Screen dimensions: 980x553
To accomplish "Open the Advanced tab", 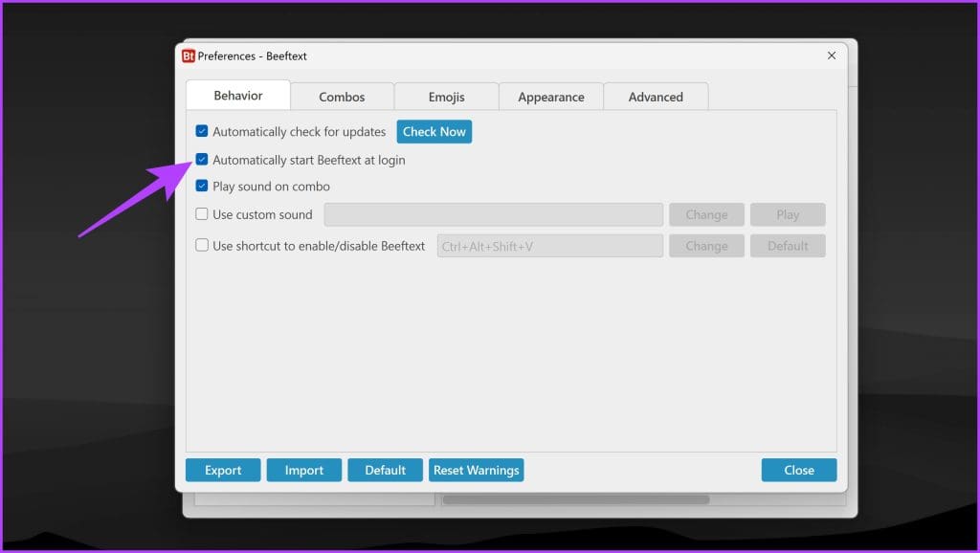I will (656, 97).
